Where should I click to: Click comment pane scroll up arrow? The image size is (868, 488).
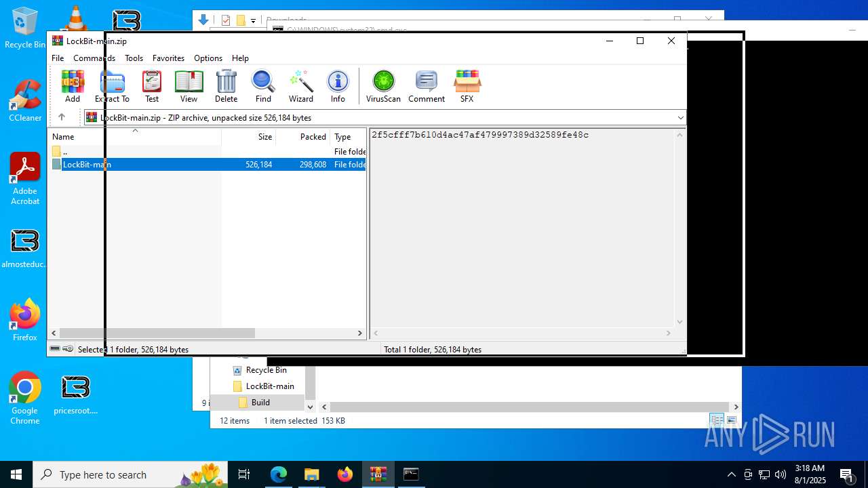[x=680, y=135]
